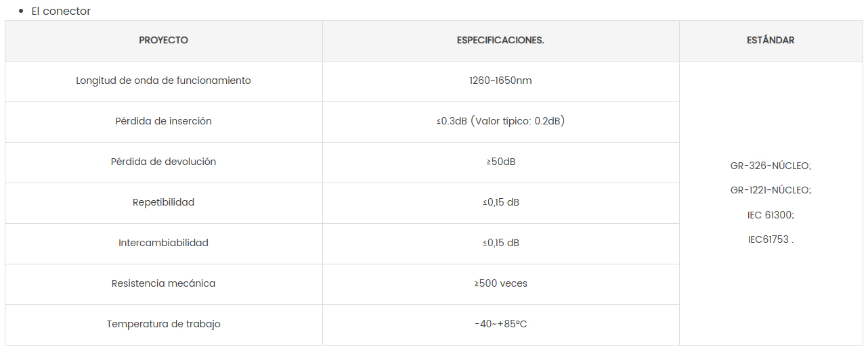Image resolution: width=868 pixels, height=353 pixels.
Task: Select the 'Pérdida de inserción' row label
Action: 164,122
